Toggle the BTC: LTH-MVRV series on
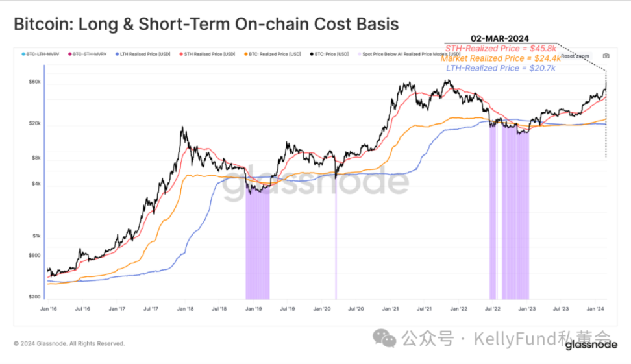This screenshot has height=364, width=631. pos(41,54)
